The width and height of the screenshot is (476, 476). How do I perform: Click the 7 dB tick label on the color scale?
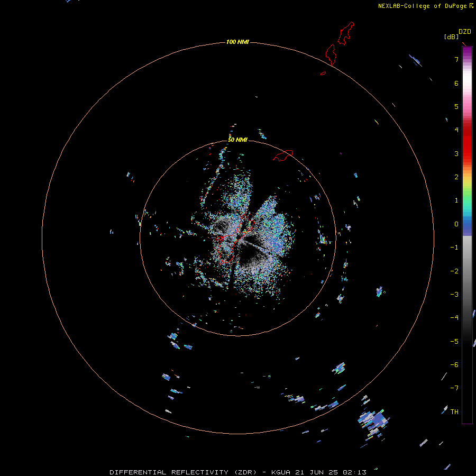coord(456,59)
